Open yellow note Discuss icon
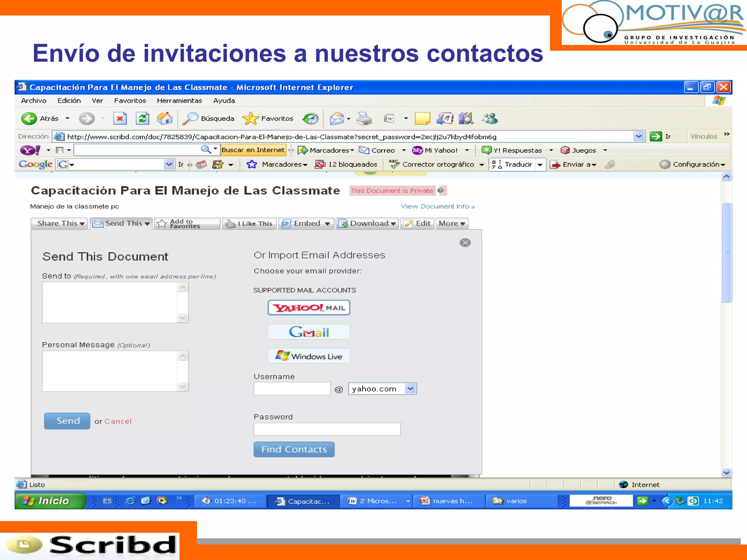This screenshot has width=747, height=560. tap(422, 118)
